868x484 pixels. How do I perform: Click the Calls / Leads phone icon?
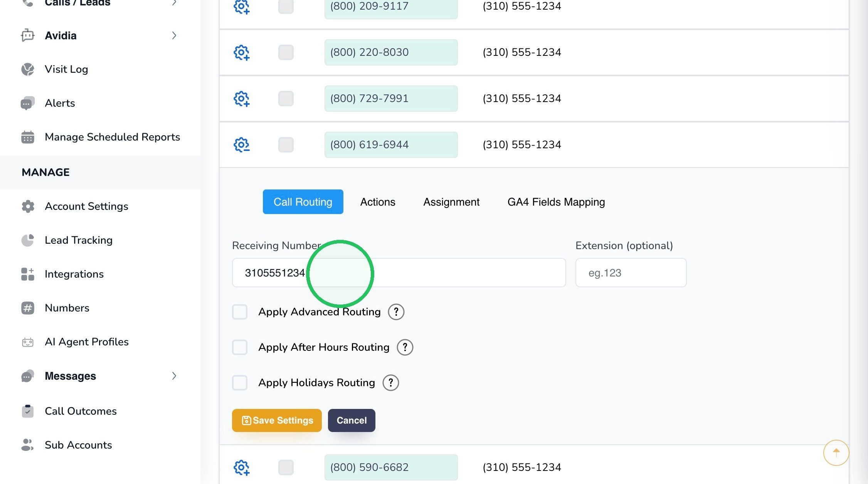[x=28, y=3]
